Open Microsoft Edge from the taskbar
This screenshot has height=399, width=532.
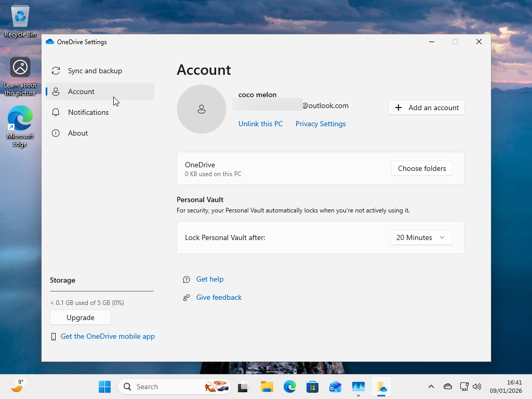tap(289, 387)
